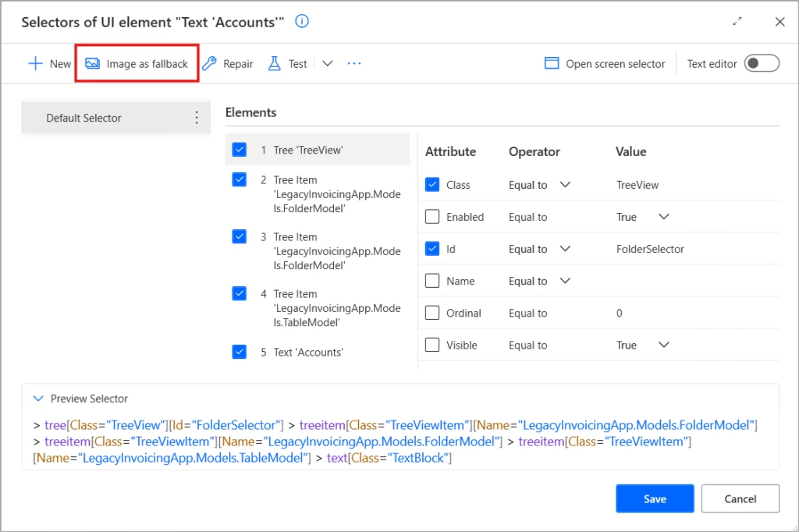Open the dropdown arrow beside Test

point(327,63)
